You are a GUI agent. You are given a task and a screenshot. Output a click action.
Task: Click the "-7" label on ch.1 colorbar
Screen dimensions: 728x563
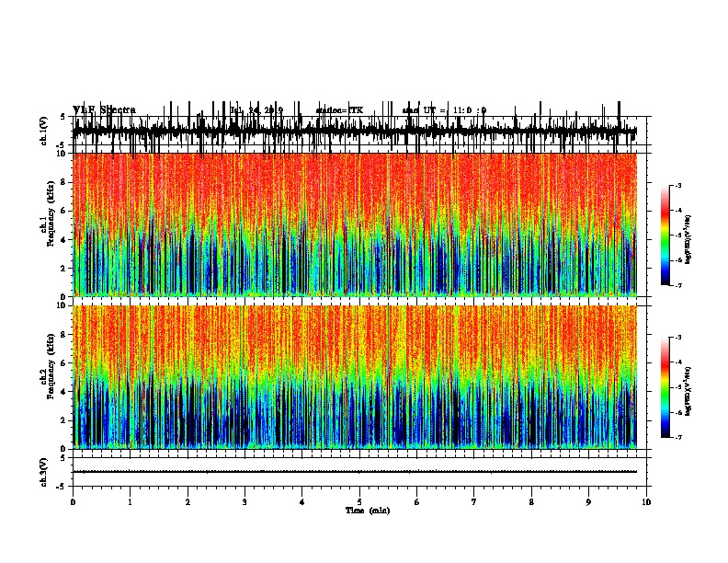click(x=678, y=285)
